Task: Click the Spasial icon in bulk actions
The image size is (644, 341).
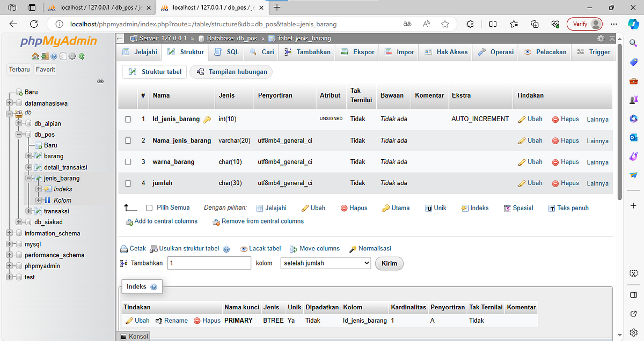Action: point(507,208)
